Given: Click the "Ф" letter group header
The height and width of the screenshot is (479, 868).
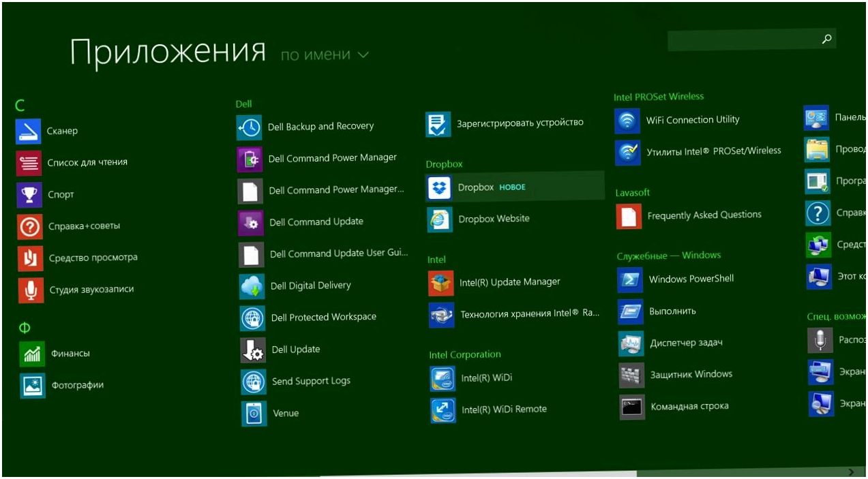Looking at the screenshot, I should 25,328.
